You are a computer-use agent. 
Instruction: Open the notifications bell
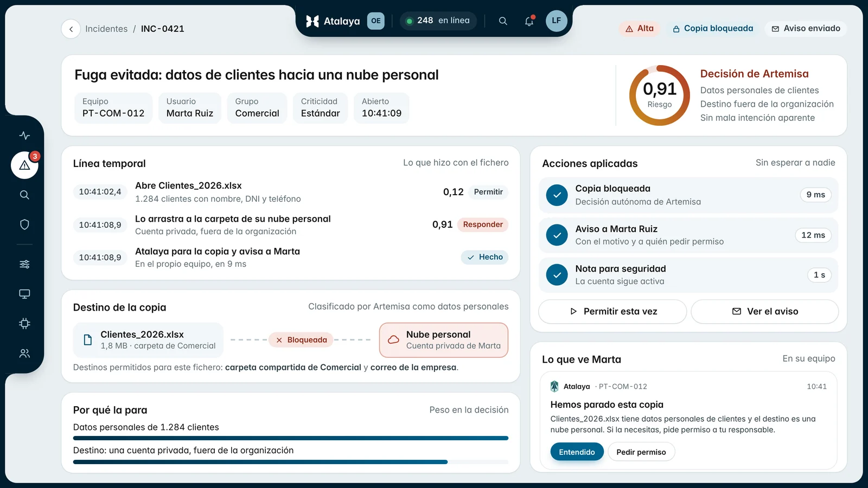tap(529, 21)
